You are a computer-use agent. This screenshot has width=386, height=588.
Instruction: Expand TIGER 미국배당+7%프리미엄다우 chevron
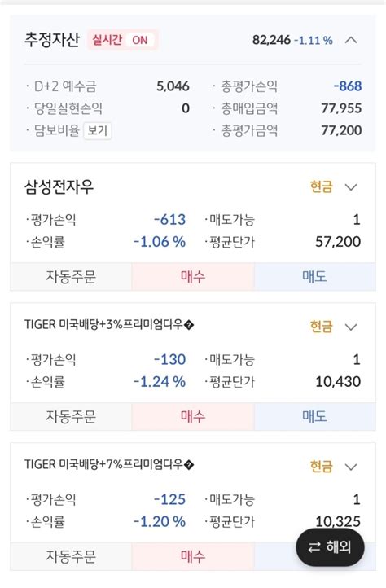click(x=351, y=467)
